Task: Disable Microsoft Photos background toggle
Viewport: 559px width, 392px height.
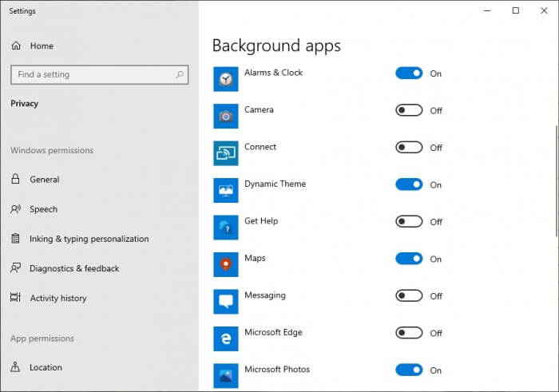Action: pos(409,370)
